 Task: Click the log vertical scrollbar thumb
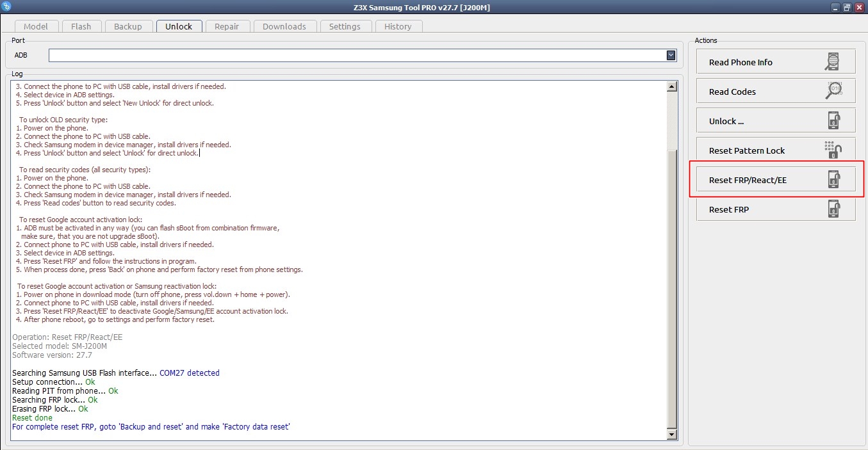[672, 288]
